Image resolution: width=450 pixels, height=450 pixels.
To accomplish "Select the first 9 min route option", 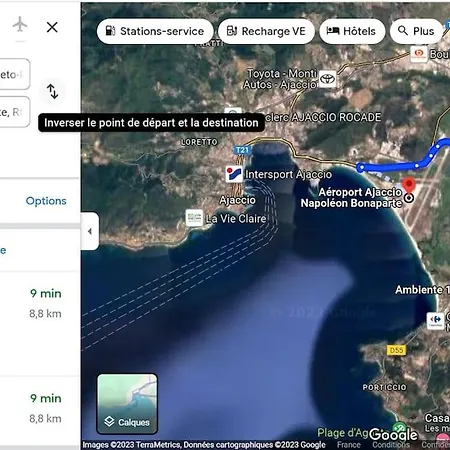I will (x=40, y=303).
